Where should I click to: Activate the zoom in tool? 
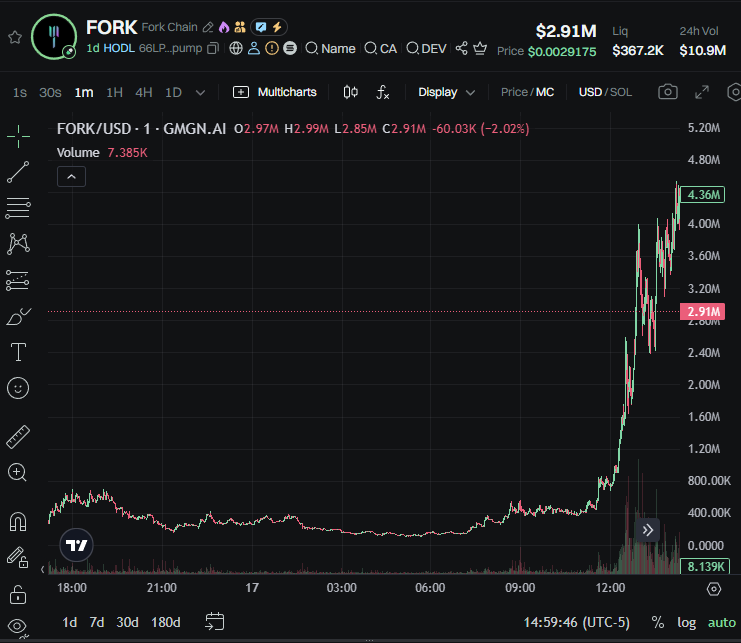tap(17, 472)
